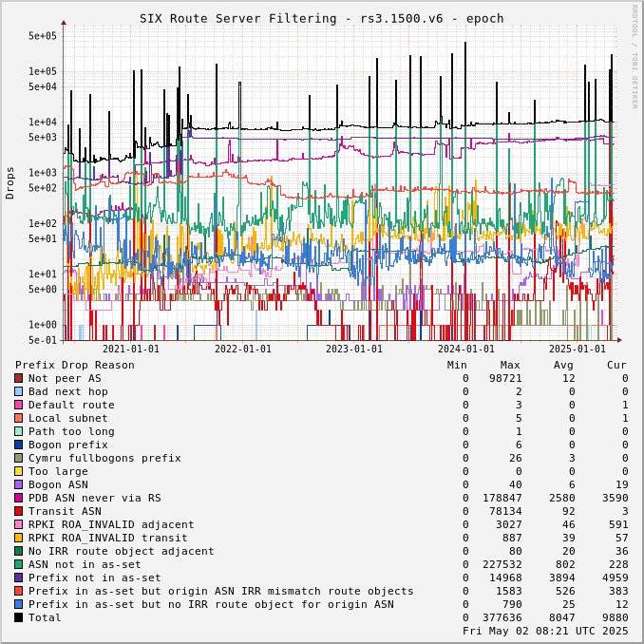
Task: Click the Total max value 377636
Action: pos(502,617)
